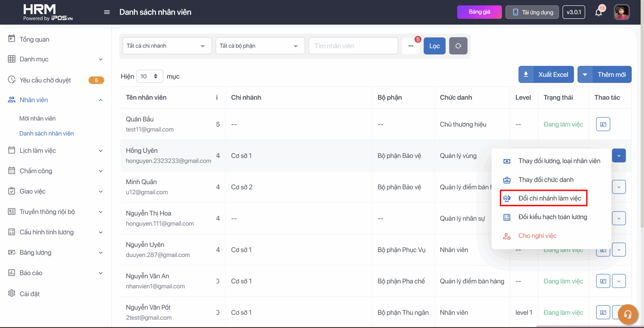Click the user avatar in header

click(621, 12)
